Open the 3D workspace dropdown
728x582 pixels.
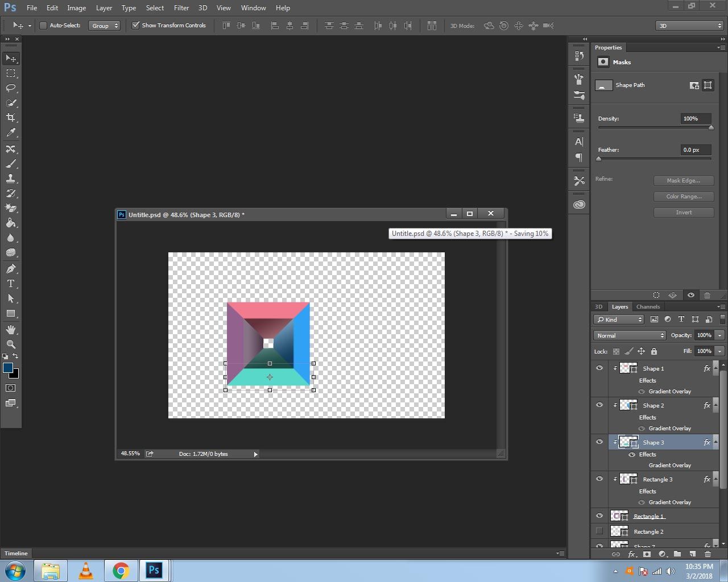click(x=689, y=26)
